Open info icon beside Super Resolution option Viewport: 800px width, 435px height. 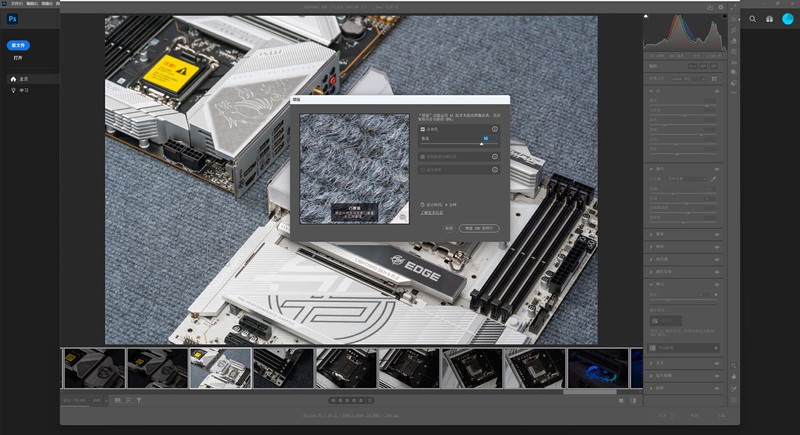click(494, 170)
